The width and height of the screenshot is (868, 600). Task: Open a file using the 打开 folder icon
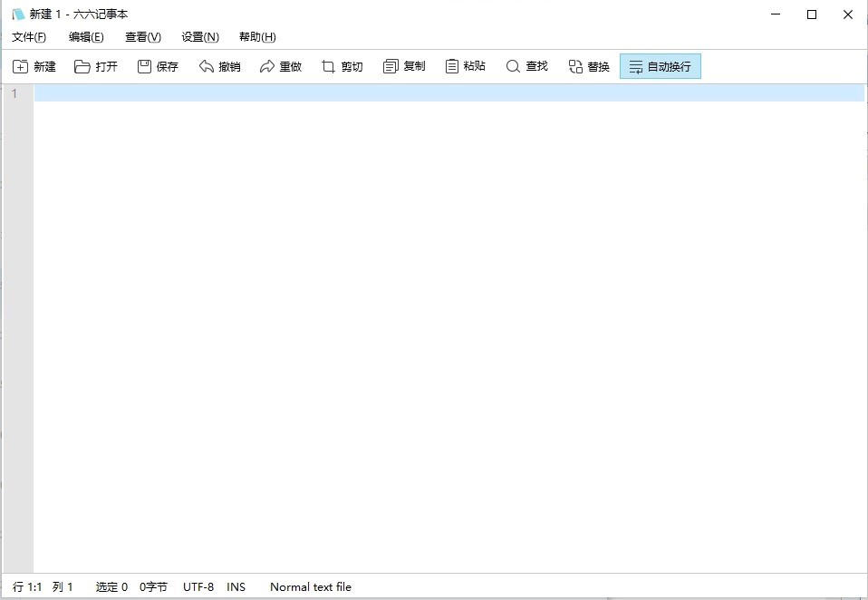82,66
